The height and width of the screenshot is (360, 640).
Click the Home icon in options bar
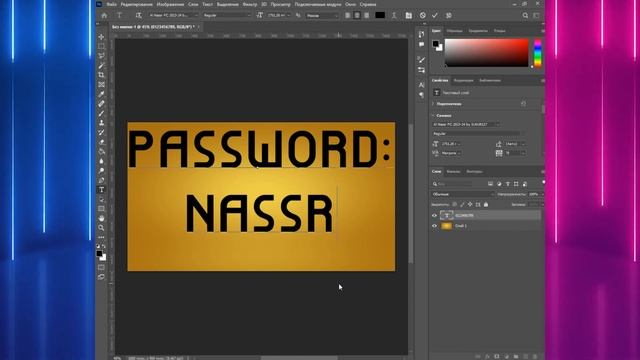click(x=104, y=15)
